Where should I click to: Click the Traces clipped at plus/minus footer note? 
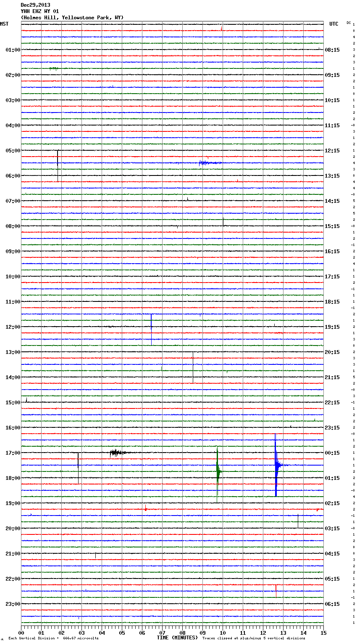[x=254, y=639]
